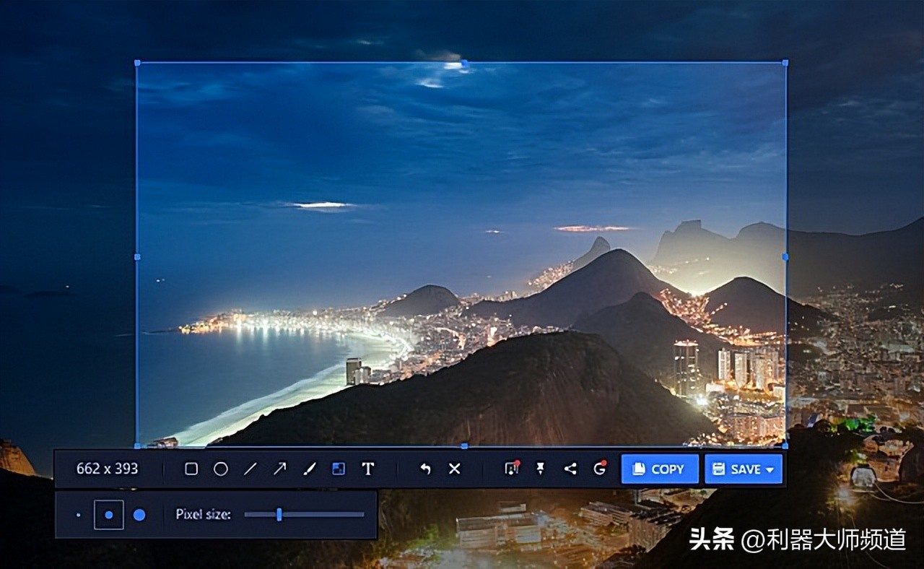Open the SAVE format dropdown arrow

(770, 469)
